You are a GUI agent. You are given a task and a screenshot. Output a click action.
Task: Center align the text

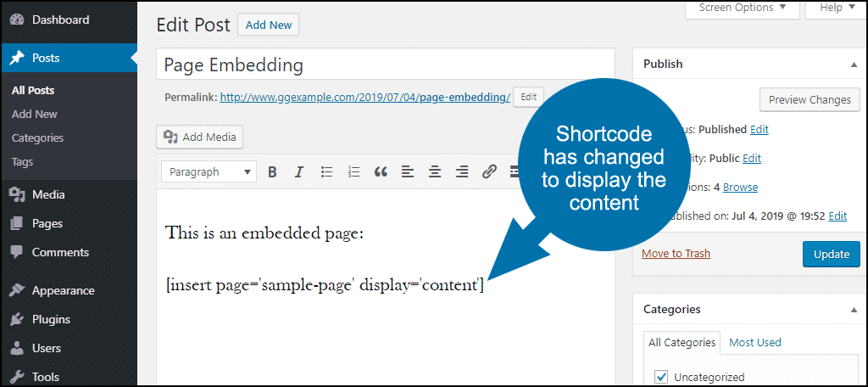tap(435, 172)
